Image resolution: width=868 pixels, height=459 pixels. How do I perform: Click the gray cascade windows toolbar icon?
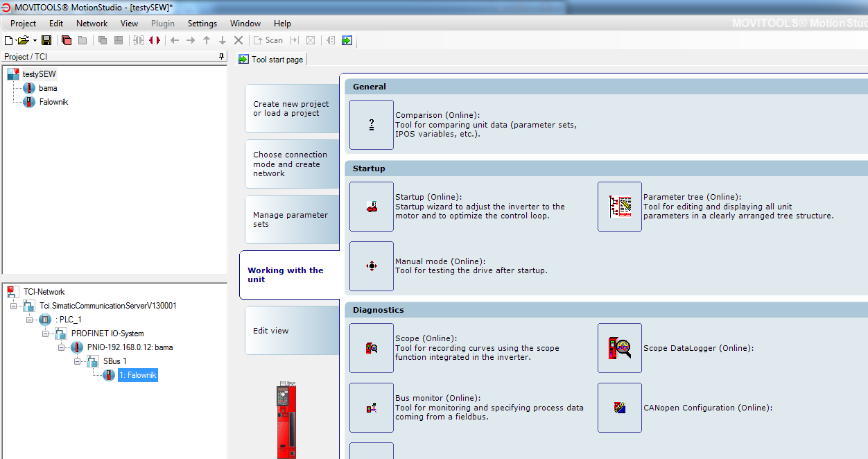pos(103,40)
